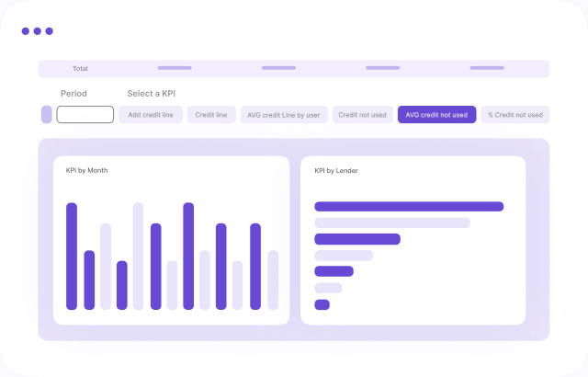This screenshot has height=377, width=588.
Task: Click the last bar in KPI by Month
Action: coord(273,280)
